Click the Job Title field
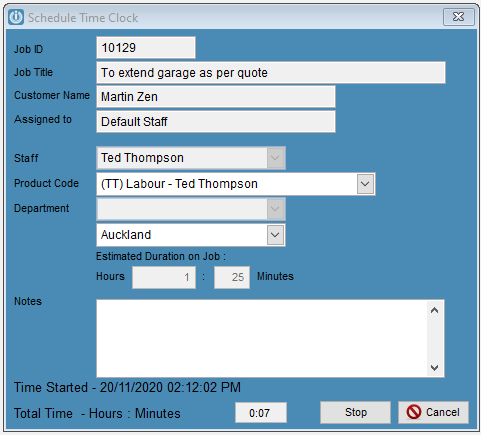Image resolution: width=481 pixels, height=435 pixels. point(271,73)
